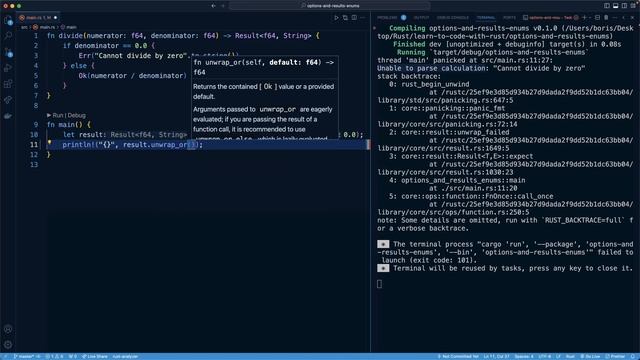Click the 'src' breadcrumb

tap(24, 27)
